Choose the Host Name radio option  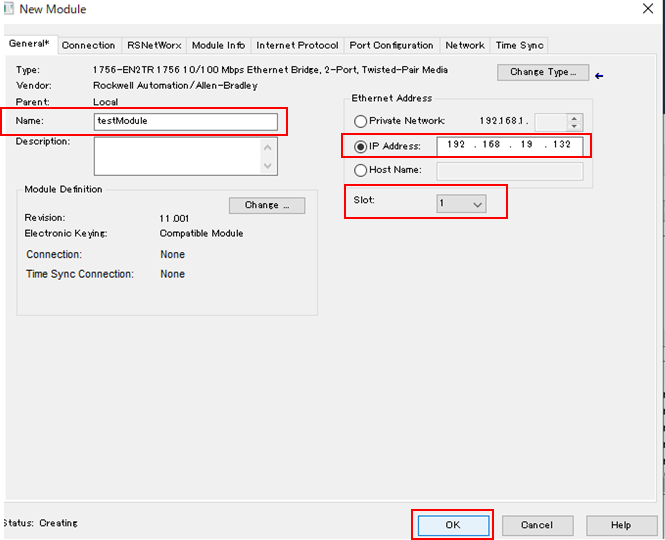click(x=361, y=171)
